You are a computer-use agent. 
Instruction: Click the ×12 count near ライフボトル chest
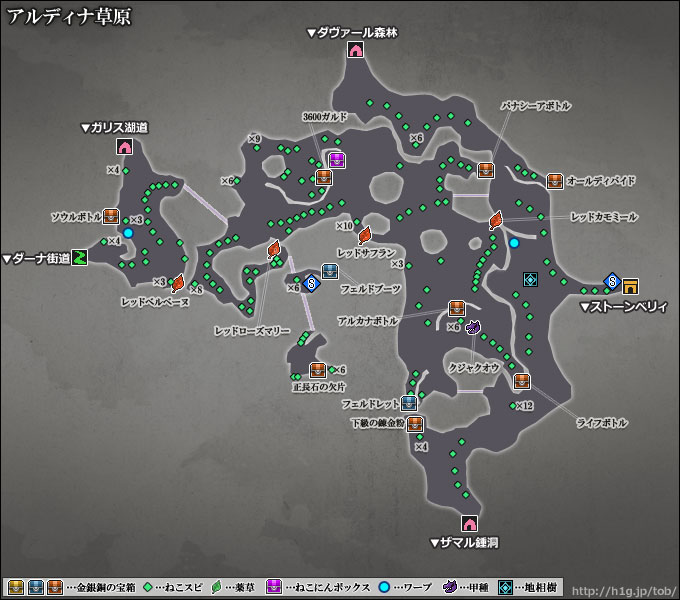tap(525, 406)
